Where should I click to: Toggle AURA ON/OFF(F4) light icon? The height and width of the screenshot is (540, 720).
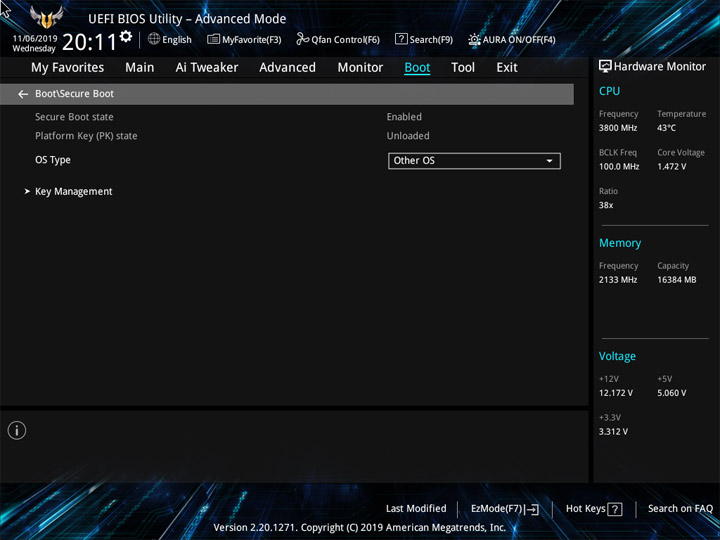tap(474, 39)
